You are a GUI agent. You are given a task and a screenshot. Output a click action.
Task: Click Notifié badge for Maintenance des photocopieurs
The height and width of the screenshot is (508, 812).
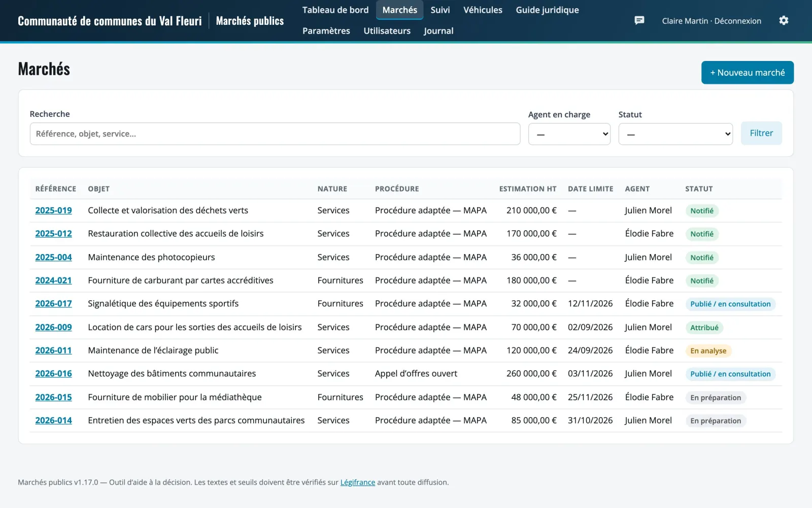702,258
